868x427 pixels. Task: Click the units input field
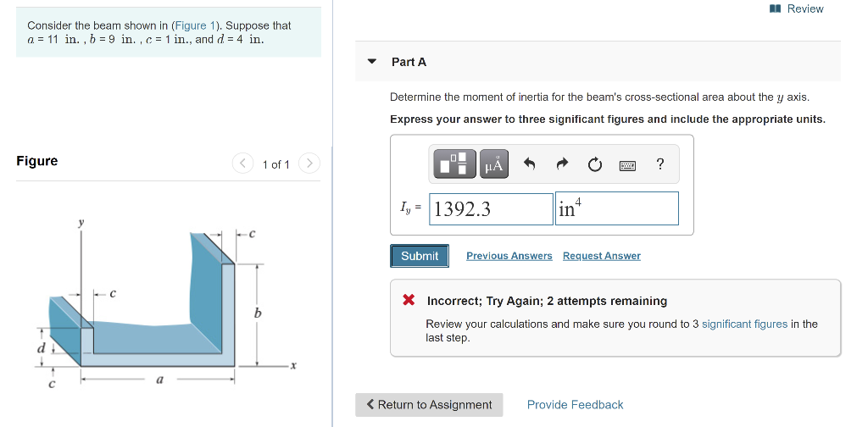pyautogui.click(x=617, y=208)
